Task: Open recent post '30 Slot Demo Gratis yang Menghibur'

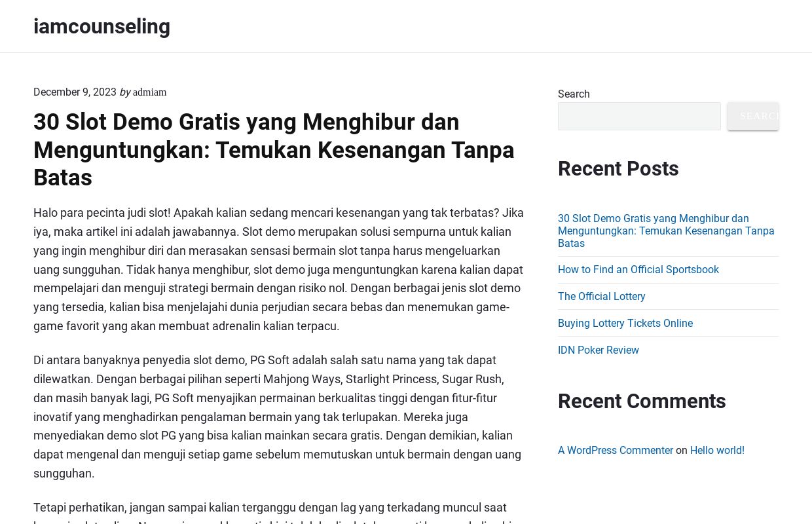Action: pos(666,231)
